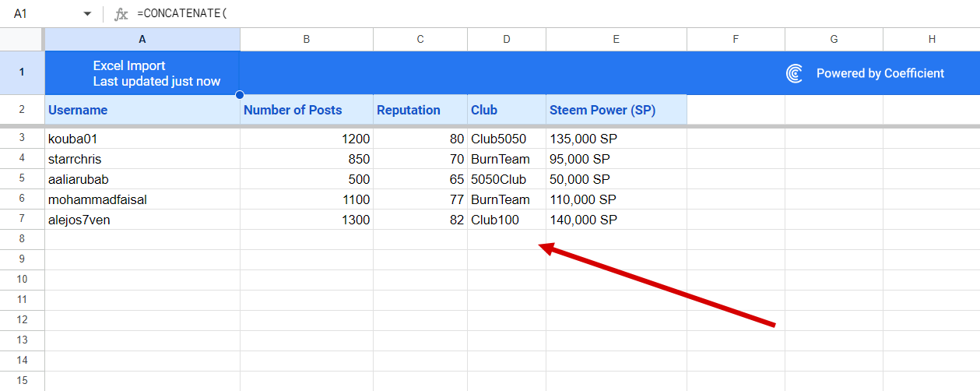Click the reputation value 77 cell
Screen dimensions: 980x391
[x=420, y=199]
